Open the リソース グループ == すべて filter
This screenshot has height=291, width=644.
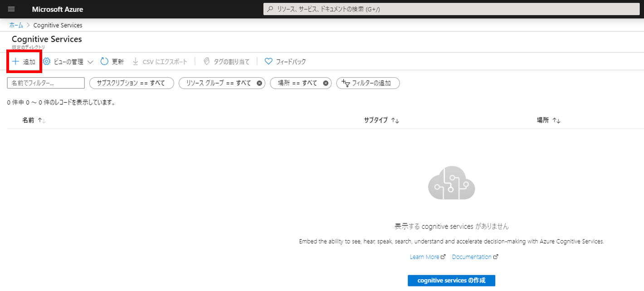coord(218,83)
